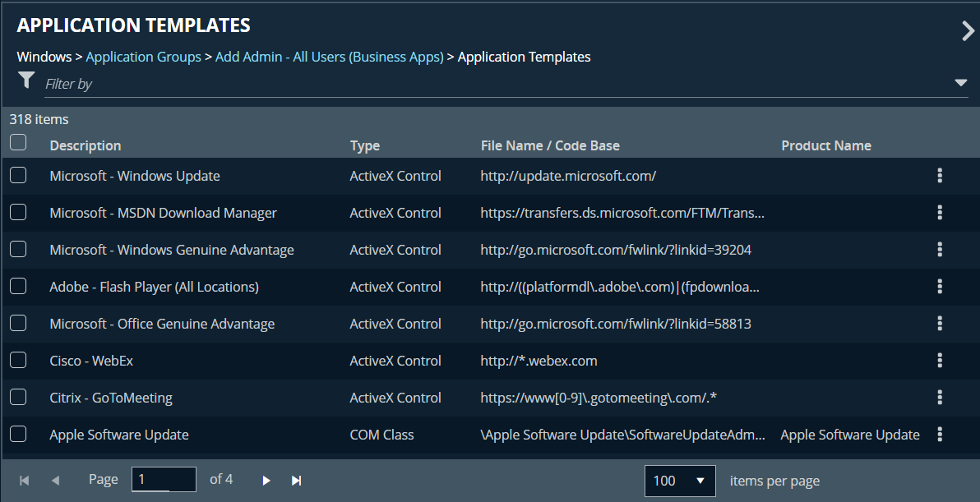Screen dimensions: 980x502
Task: Open the items per page dropdown
Action: coord(680,480)
